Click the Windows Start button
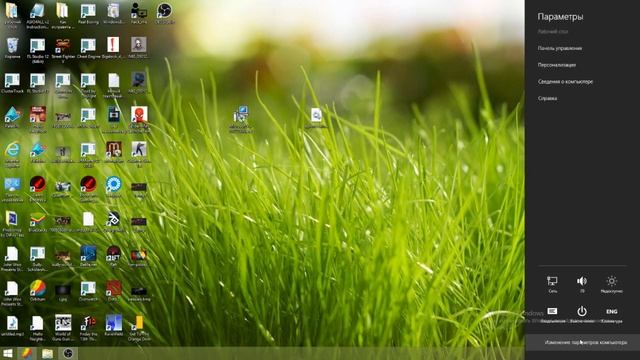This screenshot has height=360, width=640. (x=8, y=353)
